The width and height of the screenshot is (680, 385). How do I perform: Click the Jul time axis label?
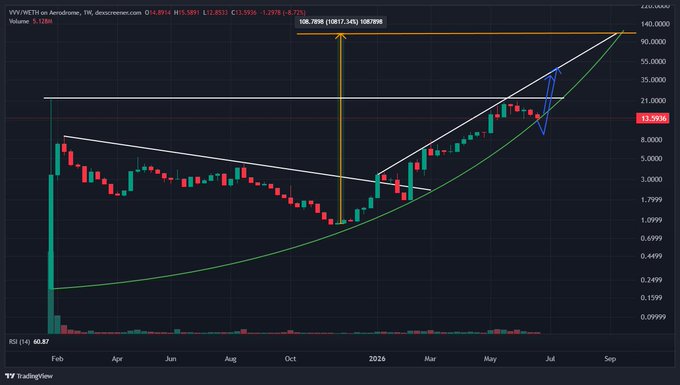[x=550, y=359]
